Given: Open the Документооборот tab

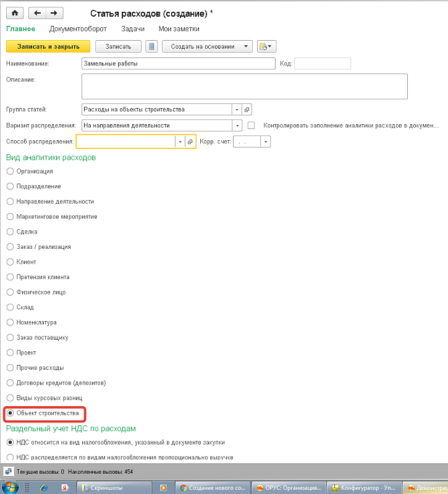Looking at the screenshot, I should pos(78,29).
